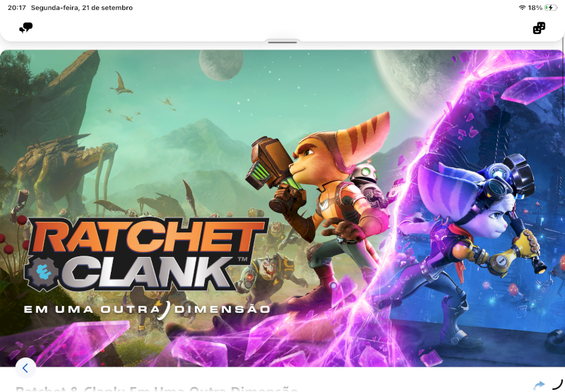Tap the sheet drag handle bar
The height and width of the screenshot is (392, 565).
click(282, 42)
